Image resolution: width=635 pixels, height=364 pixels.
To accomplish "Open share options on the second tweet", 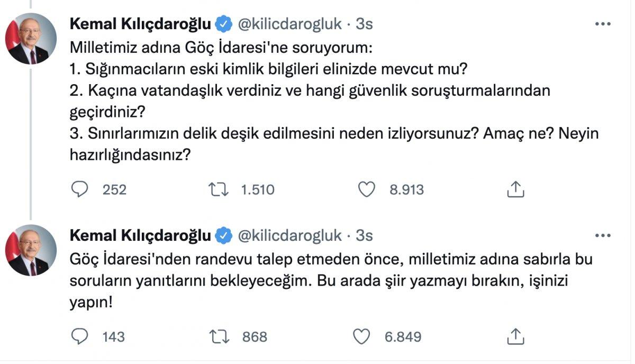I will point(514,335).
